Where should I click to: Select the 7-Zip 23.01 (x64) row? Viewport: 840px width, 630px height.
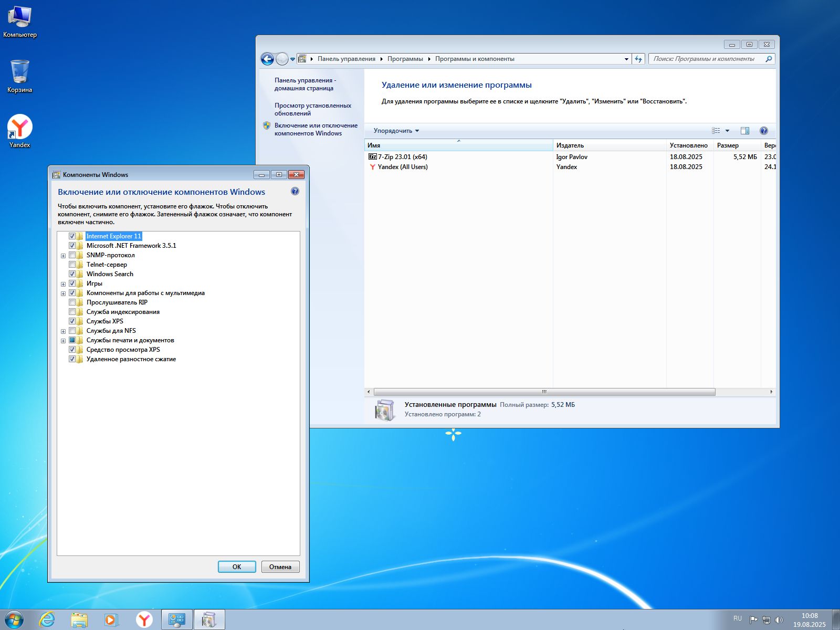click(570, 156)
